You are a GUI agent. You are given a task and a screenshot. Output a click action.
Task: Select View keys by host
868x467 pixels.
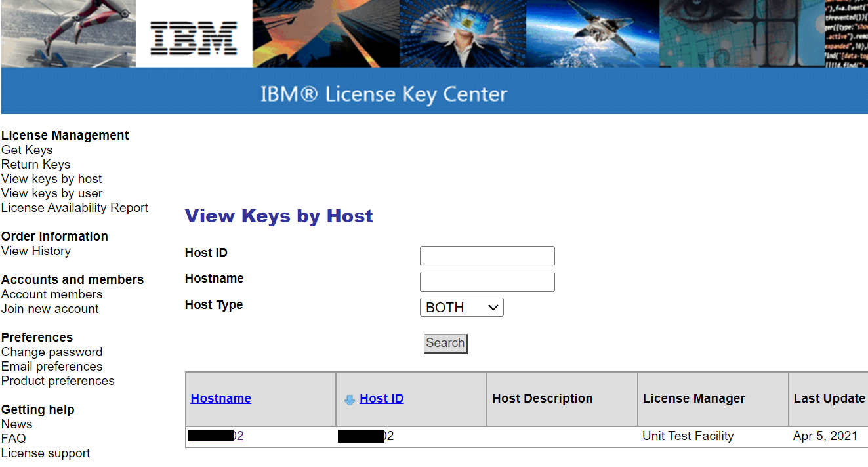point(52,179)
